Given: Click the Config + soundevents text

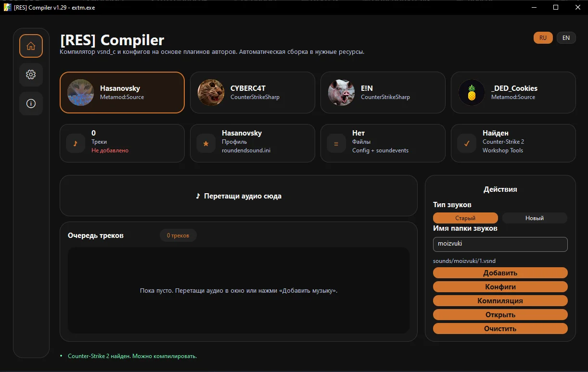Looking at the screenshot, I should pyautogui.click(x=380, y=150).
